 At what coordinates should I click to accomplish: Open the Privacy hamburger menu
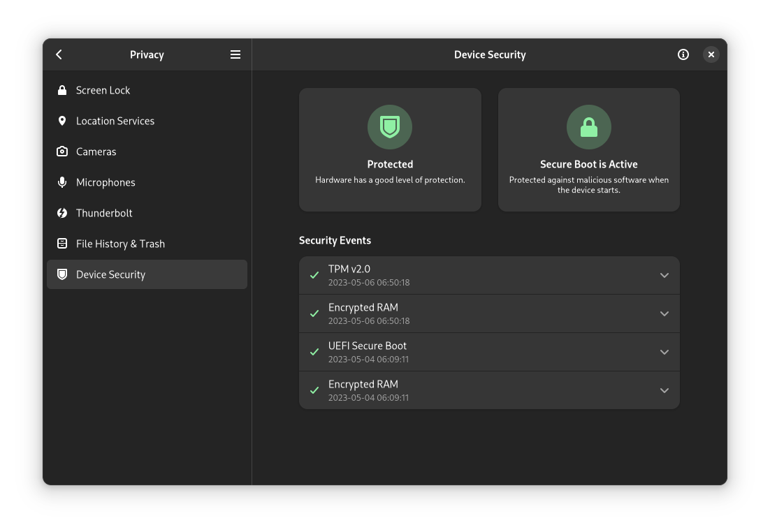(x=235, y=54)
